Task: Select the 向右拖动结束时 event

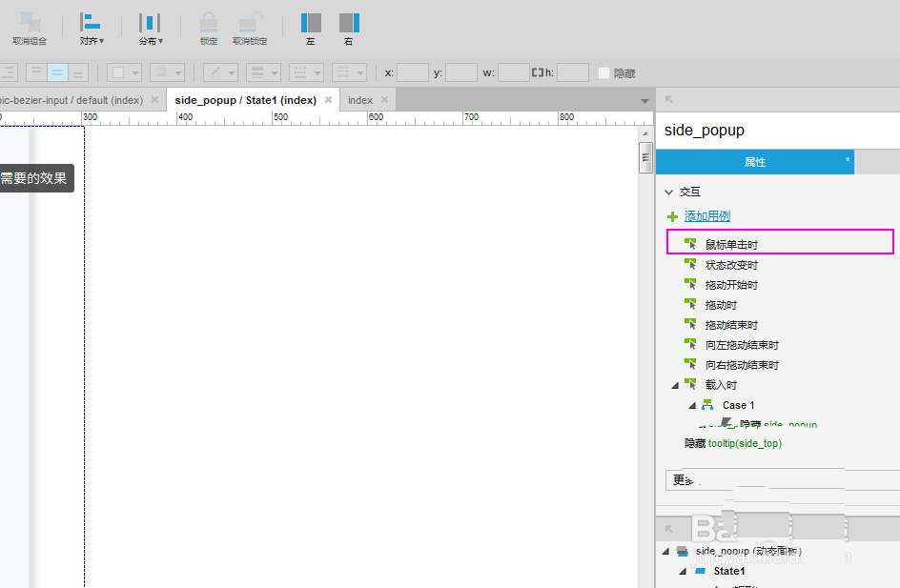Action: (742, 365)
